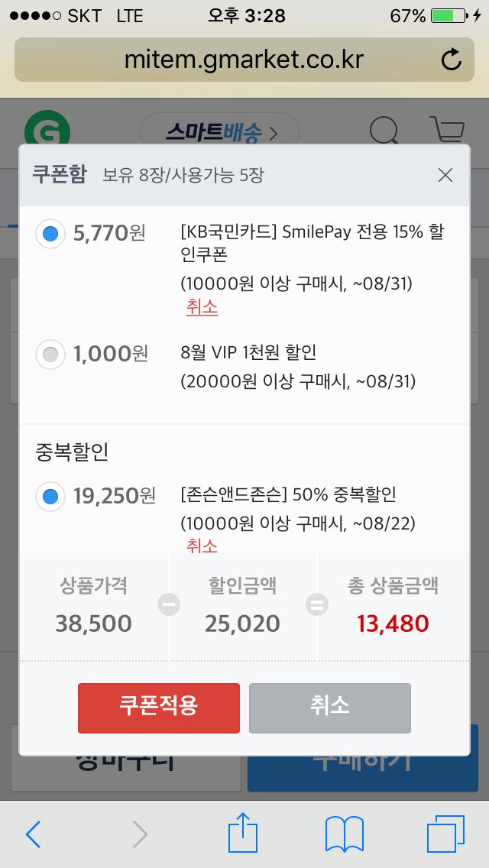This screenshot has height=868, width=489.
Task: Close the coupon box with X
Action: click(x=445, y=175)
